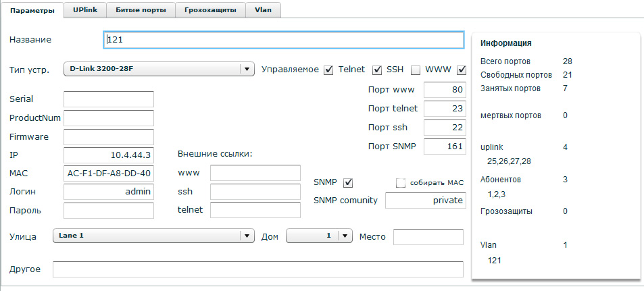This screenshot has width=644, height=291.
Task: Expand the device type D-Link 3200-28F dropdown
Action: [x=158, y=69]
